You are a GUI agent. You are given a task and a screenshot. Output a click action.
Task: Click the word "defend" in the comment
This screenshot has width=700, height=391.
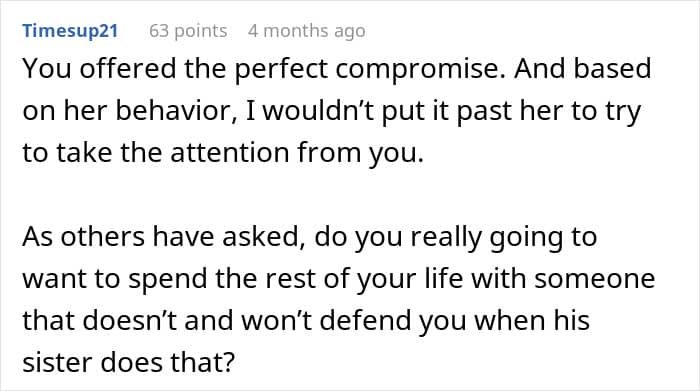[x=365, y=320]
